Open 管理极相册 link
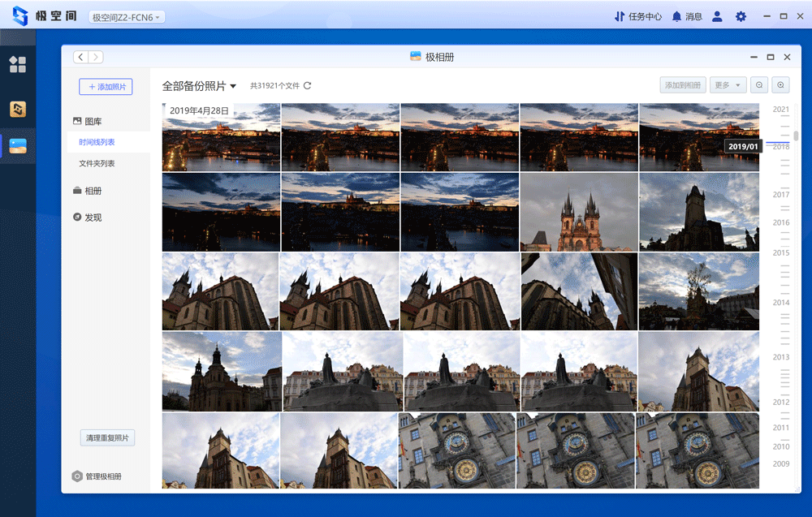 (x=104, y=476)
